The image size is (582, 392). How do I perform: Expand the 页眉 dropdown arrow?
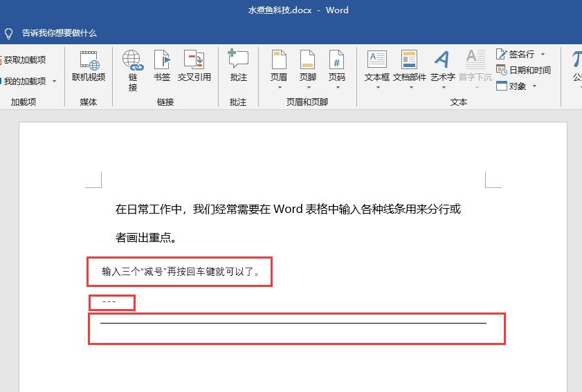[x=280, y=88]
